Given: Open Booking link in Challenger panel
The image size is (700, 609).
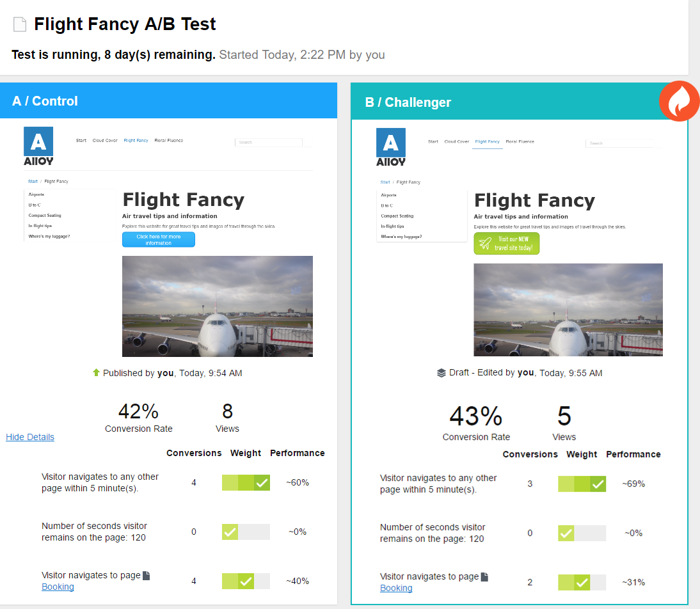Looking at the screenshot, I should pos(396,588).
